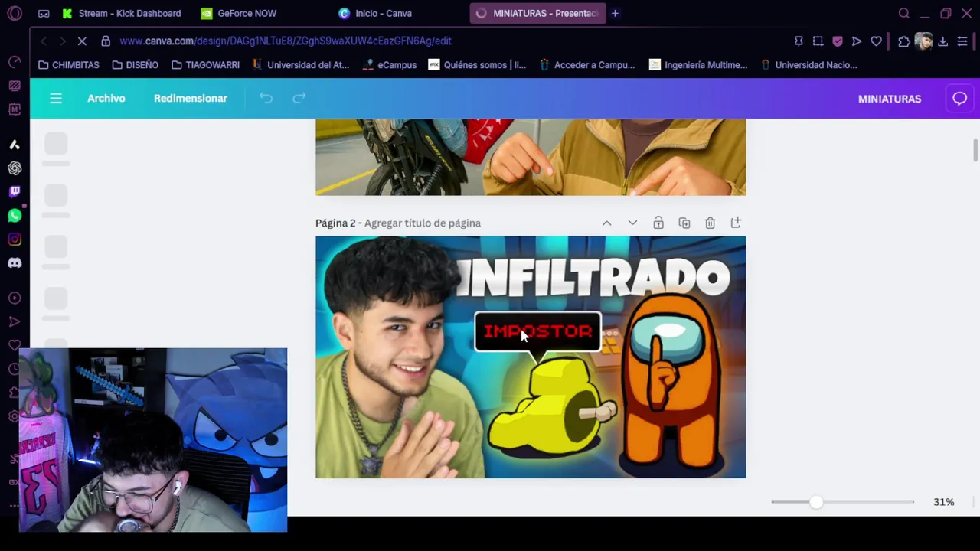Undo the last action in Canva

[266, 98]
